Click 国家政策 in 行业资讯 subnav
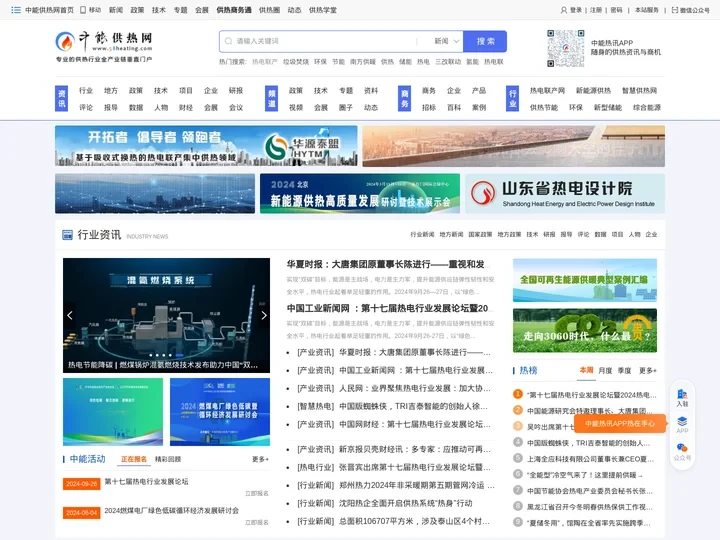The image size is (720, 540). coord(480,234)
